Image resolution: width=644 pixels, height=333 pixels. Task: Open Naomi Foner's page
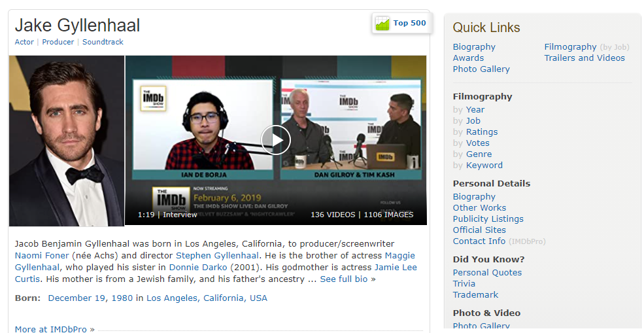click(42, 255)
